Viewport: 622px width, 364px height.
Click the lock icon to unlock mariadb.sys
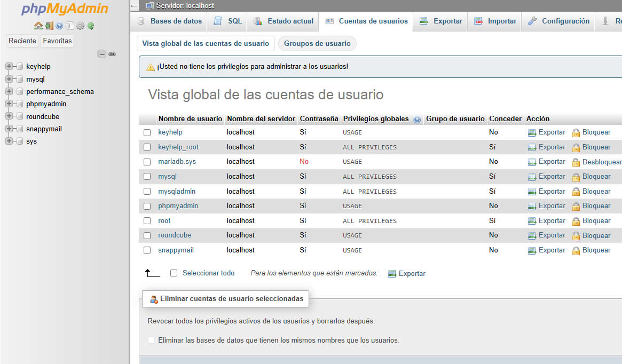point(576,162)
